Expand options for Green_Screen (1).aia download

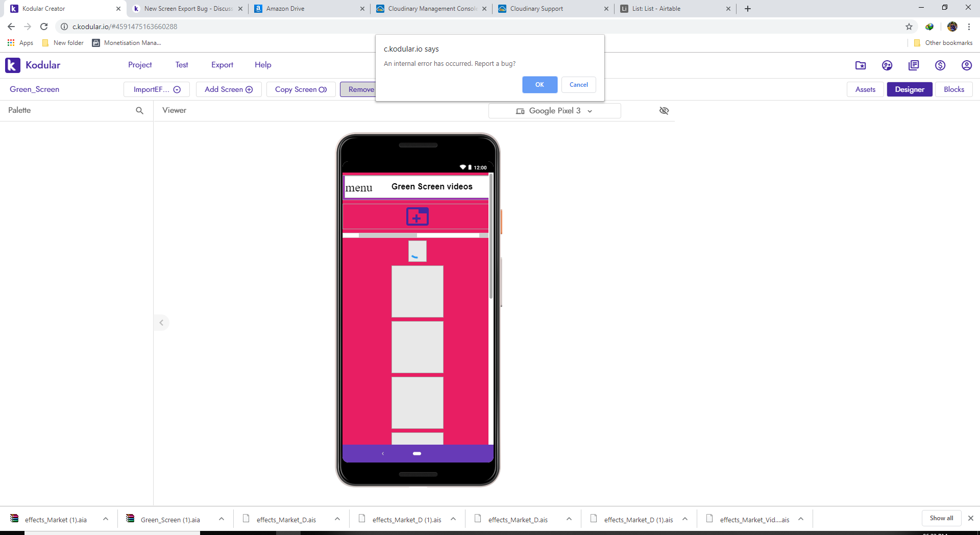coord(222,519)
